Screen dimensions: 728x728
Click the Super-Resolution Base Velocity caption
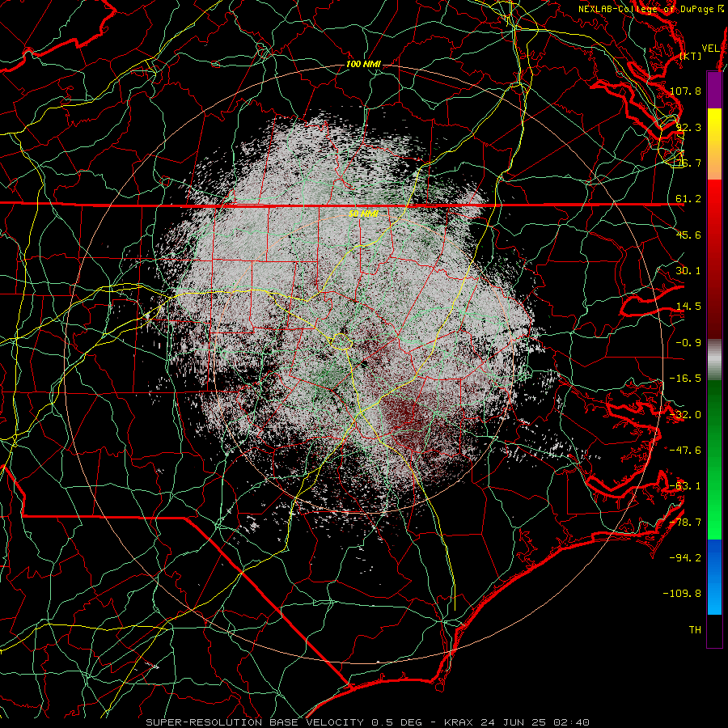[x=368, y=722]
